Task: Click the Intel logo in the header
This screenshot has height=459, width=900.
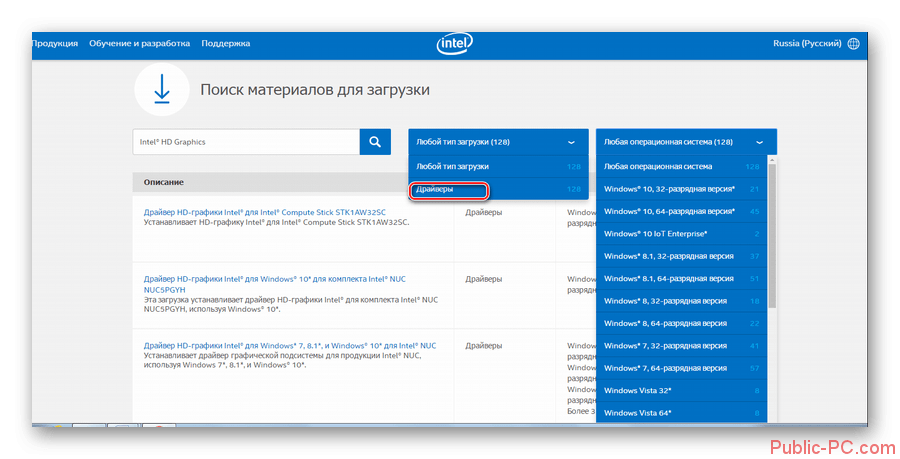Action: pyautogui.click(x=455, y=44)
